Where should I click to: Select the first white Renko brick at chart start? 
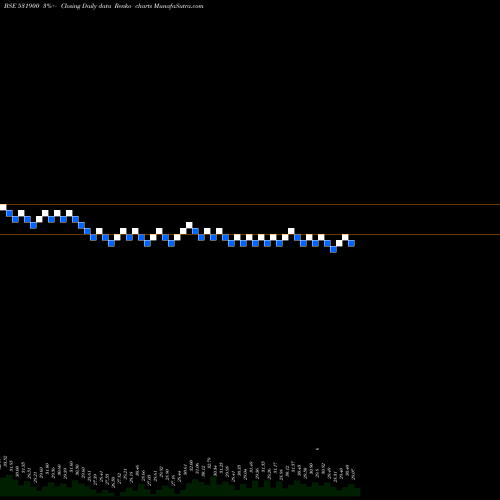pos(3,207)
